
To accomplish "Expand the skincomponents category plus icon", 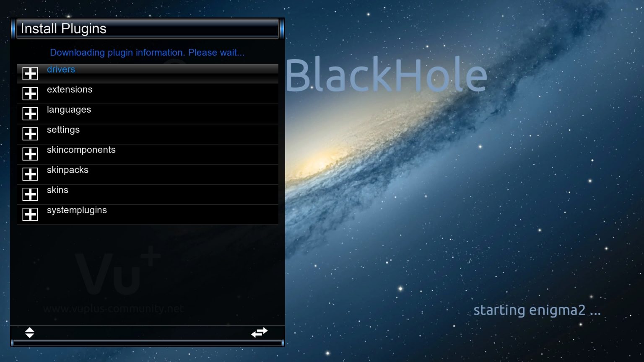I will click(30, 154).
